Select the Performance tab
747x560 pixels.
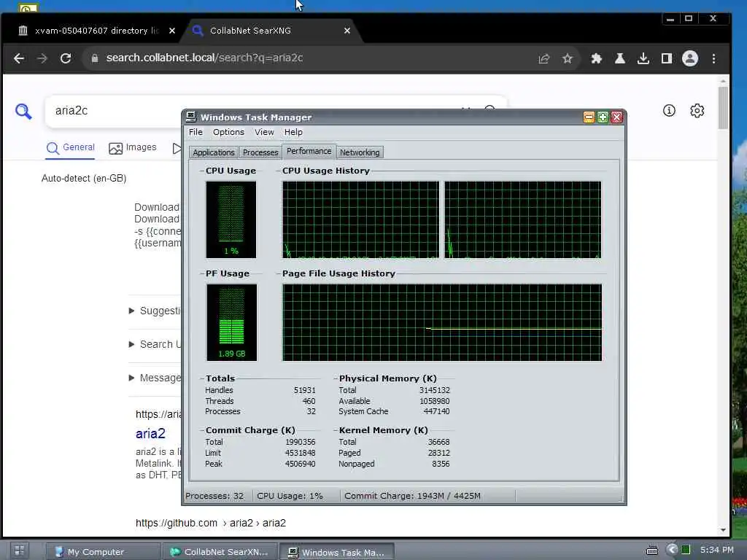pos(309,151)
